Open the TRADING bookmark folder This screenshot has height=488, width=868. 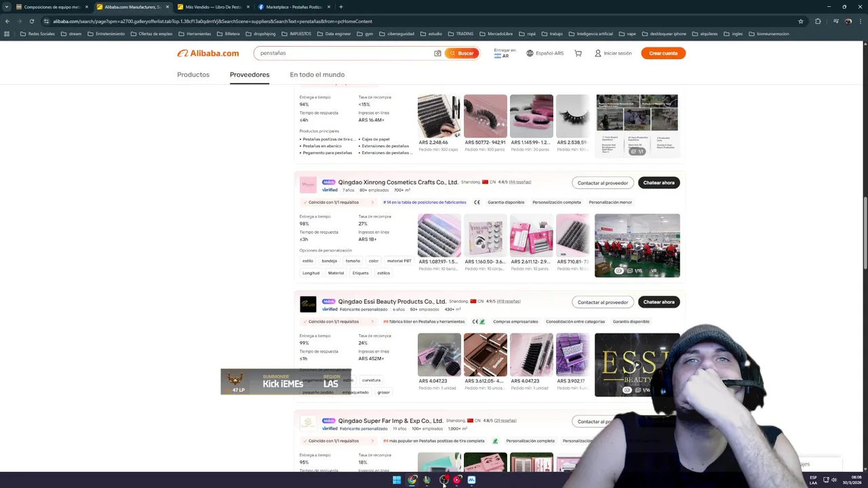[461, 34]
